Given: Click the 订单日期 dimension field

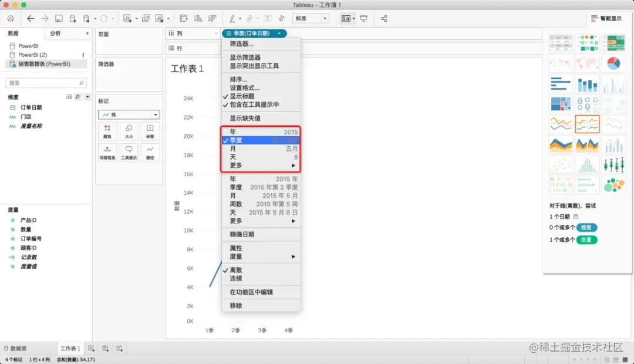Looking at the screenshot, I should click(31, 107).
